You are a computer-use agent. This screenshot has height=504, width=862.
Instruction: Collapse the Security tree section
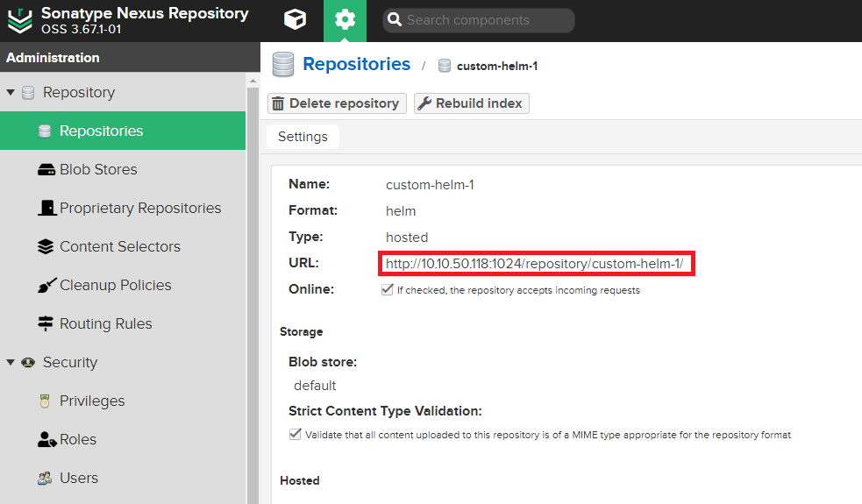11,362
